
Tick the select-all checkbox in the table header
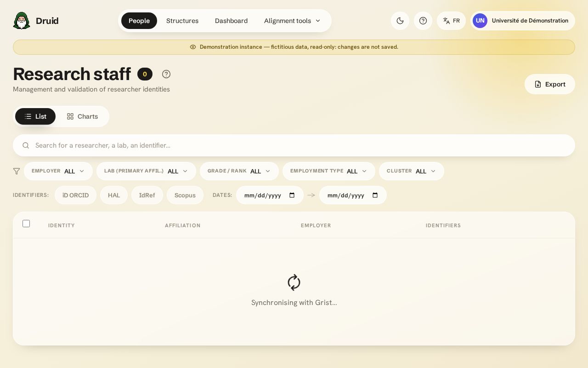click(x=26, y=224)
